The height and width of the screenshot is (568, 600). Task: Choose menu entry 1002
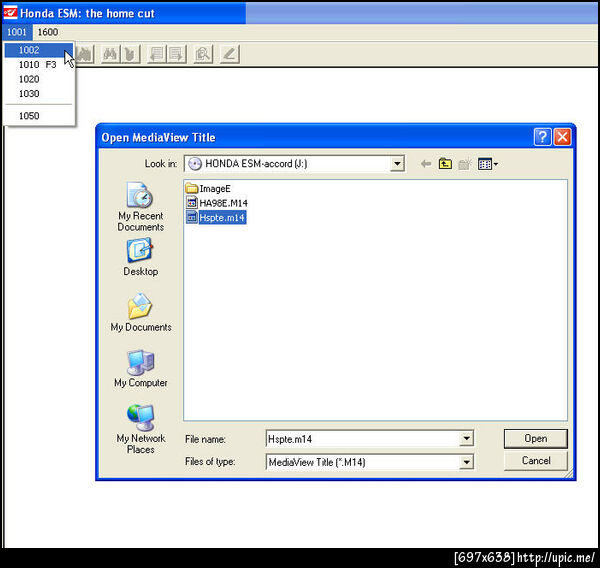38,50
